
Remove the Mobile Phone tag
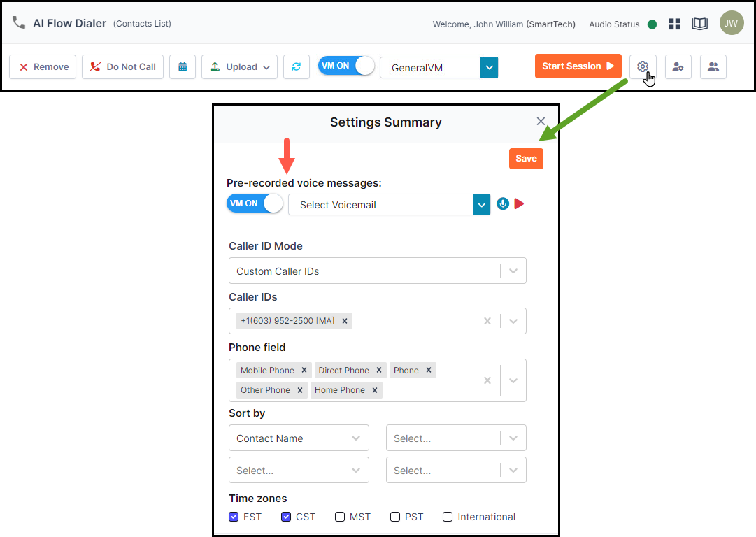pos(304,370)
